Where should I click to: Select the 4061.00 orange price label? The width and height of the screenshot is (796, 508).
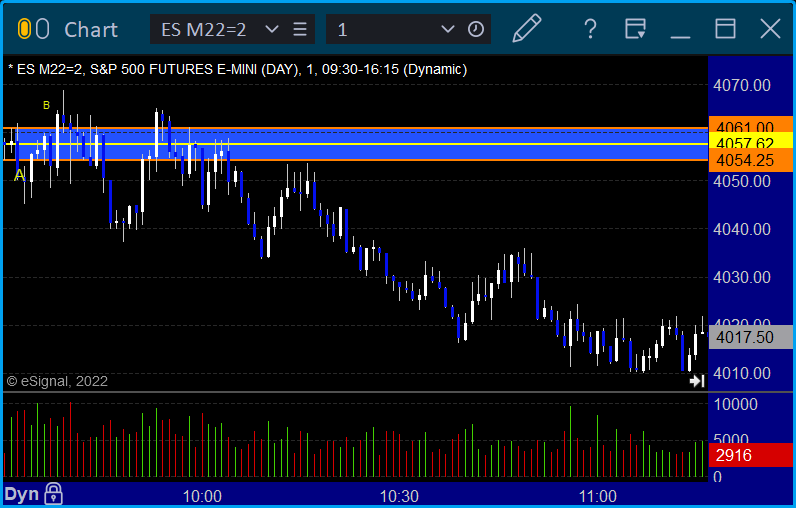pyautogui.click(x=750, y=126)
